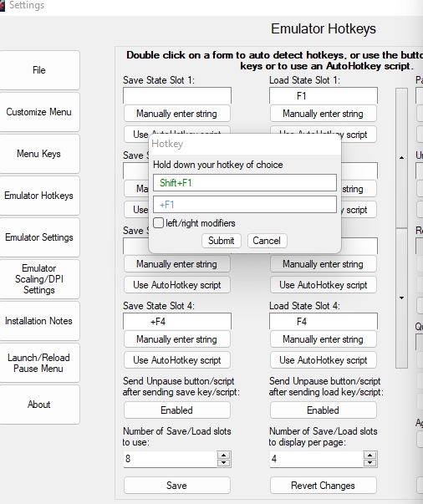This screenshot has width=423, height=504.
Task: Increase number of Save/Load slots to use
Action: pos(223,456)
